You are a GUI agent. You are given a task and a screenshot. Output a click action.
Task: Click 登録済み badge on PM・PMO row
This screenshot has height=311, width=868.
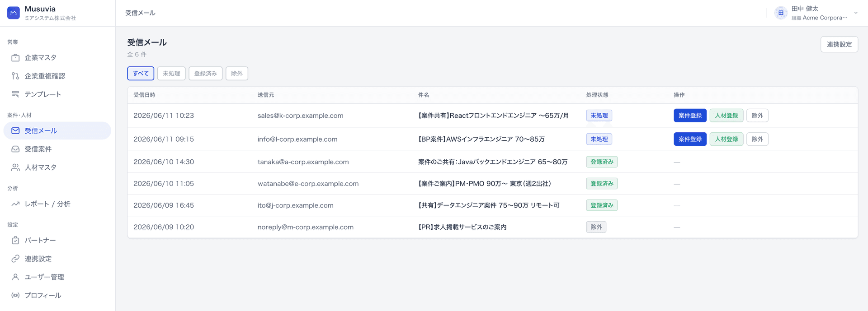click(602, 184)
